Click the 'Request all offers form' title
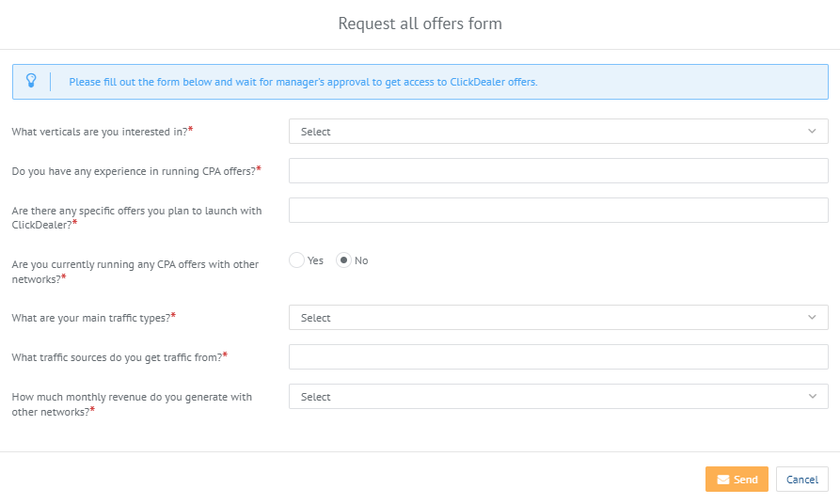The height and width of the screenshot is (504, 840). pyautogui.click(x=420, y=24)
